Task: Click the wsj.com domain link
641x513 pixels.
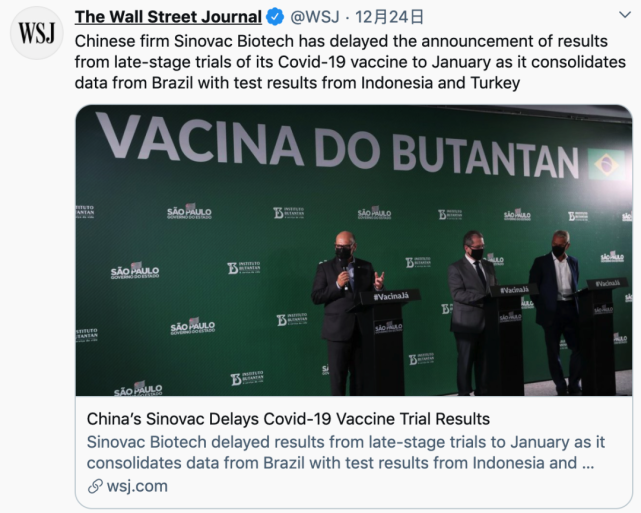Action: (x=136, y=486)
